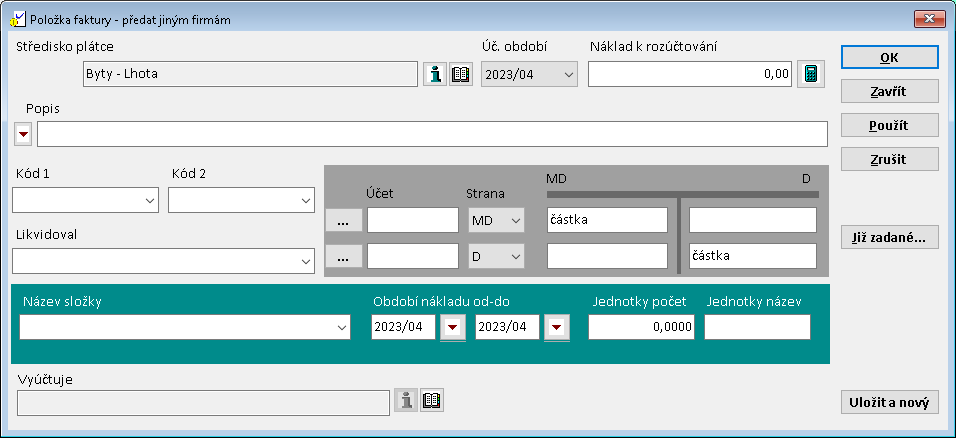956x438 pixels.
Task: Click the info icon beside Vyúčtuje field
Action: tap(406, 401)
